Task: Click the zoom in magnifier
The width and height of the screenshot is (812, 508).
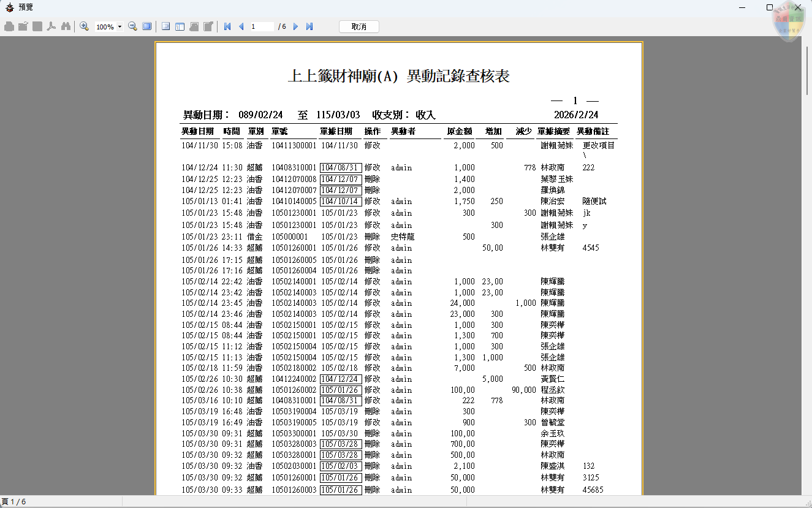Action: pyautogui.click(x=84, y=26)
